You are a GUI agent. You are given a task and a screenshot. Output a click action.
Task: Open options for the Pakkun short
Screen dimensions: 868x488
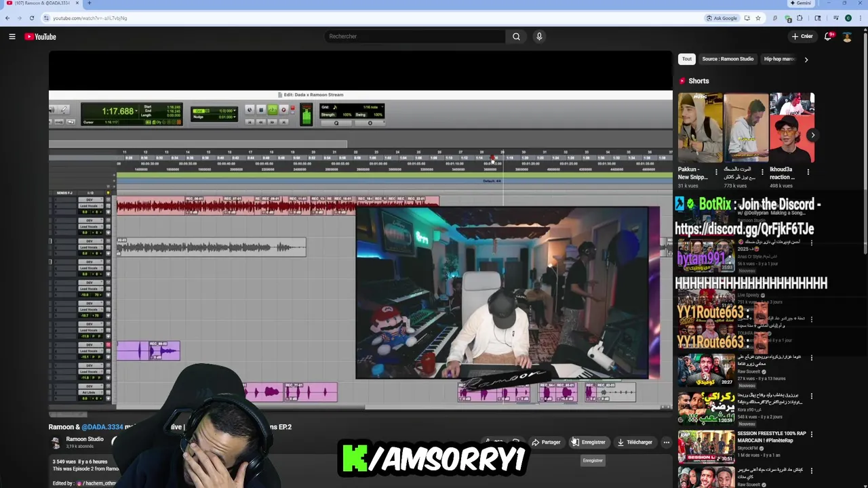coord(716,172)
